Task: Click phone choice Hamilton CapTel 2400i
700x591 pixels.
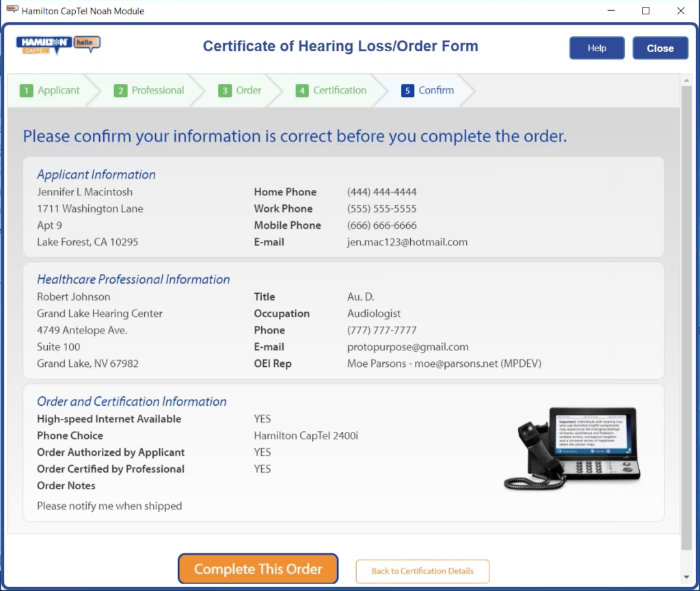Action: click(x=306, y=435)
